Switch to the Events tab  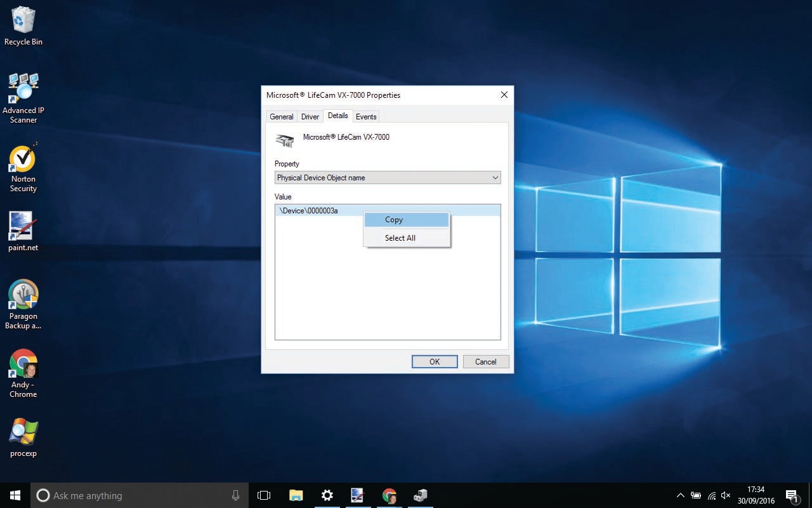366,117
